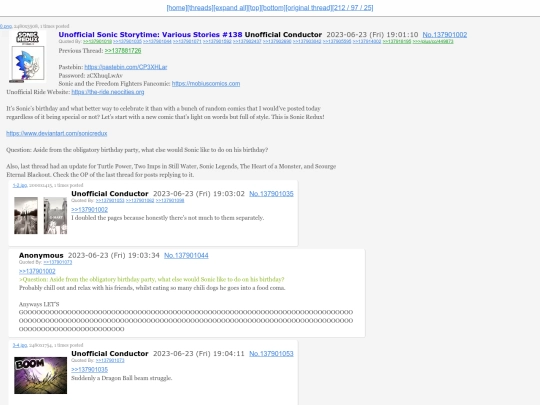This screenshot has height=405, width=540.
Task: Open post number No.137901002
Action: pyautogui.click(x=445, y=35)
